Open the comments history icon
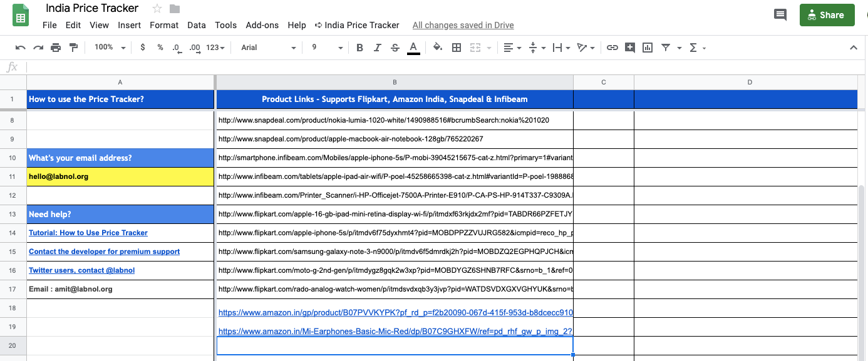 780,15
